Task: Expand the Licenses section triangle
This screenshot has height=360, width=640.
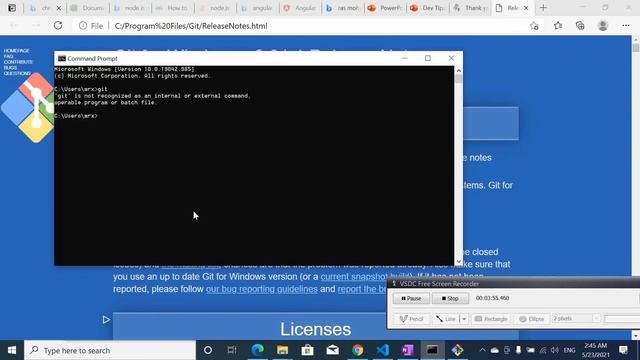Action: 106,320
